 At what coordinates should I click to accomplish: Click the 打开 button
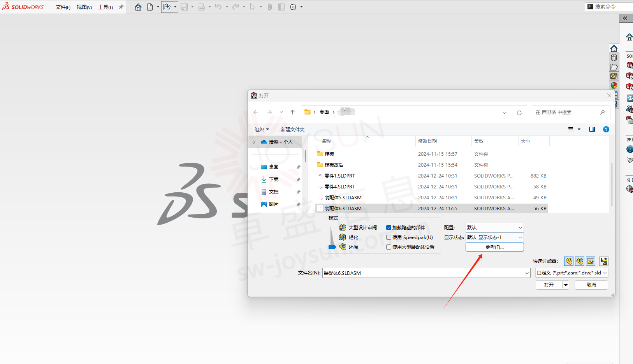click(x=549, y=285)
